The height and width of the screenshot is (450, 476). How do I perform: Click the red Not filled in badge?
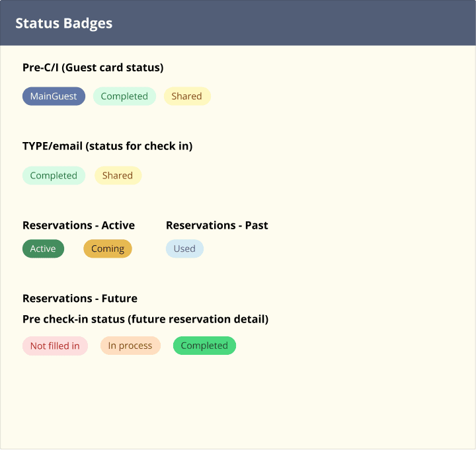coord(55,346)
